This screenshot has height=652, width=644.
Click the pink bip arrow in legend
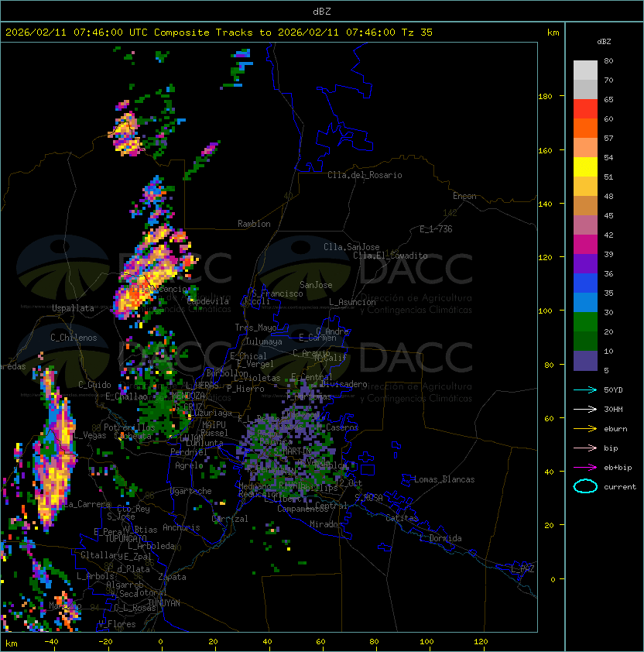point(585,448)
